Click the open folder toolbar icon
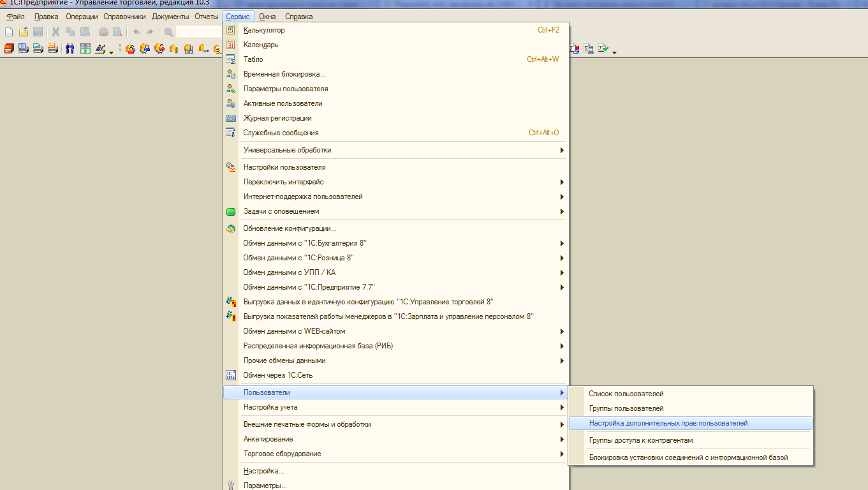The width and height of the screenshot is (868, 490). [24, 32]
